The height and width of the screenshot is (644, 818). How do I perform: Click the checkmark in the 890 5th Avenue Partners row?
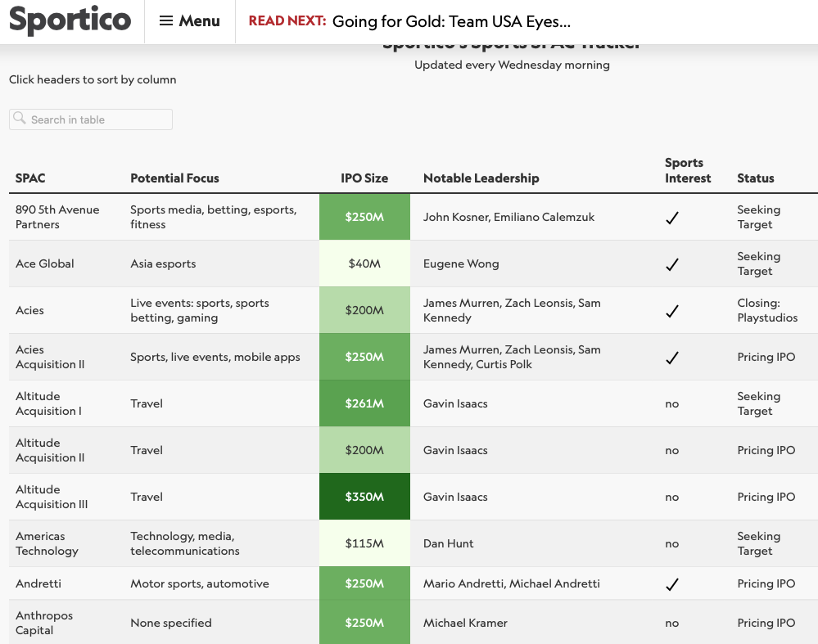(x=672, y=218)
